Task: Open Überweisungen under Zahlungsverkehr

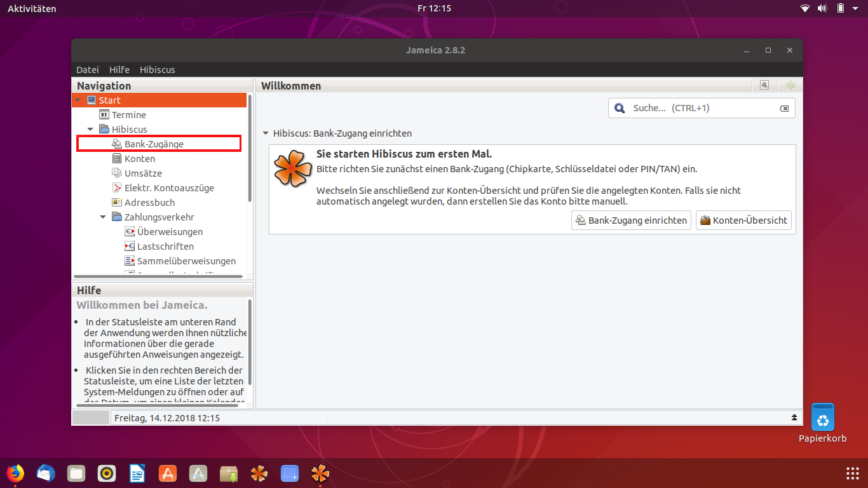Action: tap(164, 232)
